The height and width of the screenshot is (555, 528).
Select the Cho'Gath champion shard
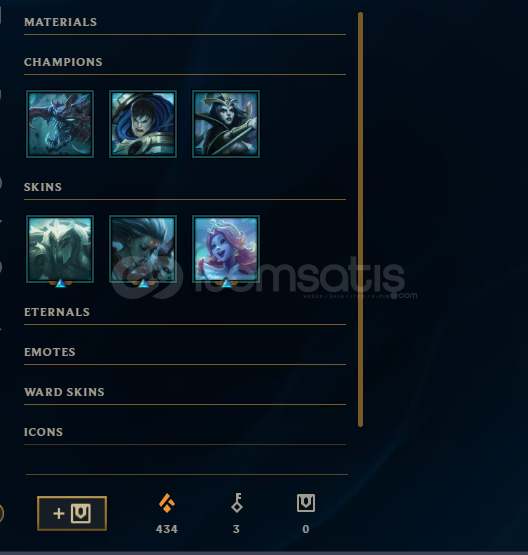60,124
